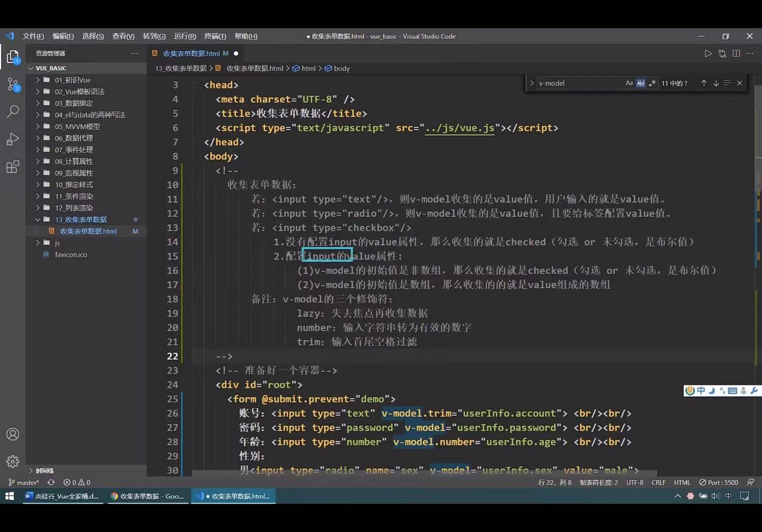Open the Explorer view in activity bar
This screenshot has height=532, width=762.
click(13, 57)
